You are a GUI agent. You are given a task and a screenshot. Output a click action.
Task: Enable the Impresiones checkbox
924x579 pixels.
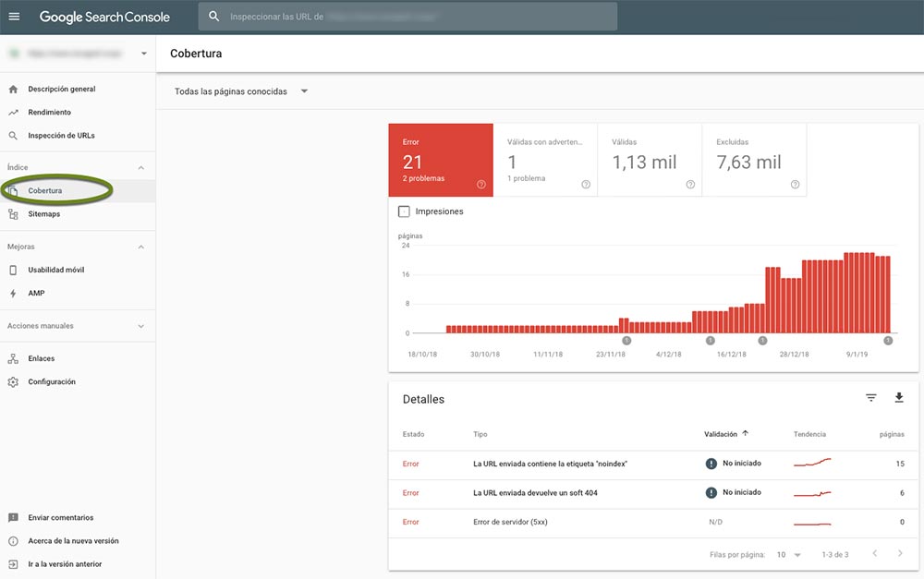[x=404, y=211]
